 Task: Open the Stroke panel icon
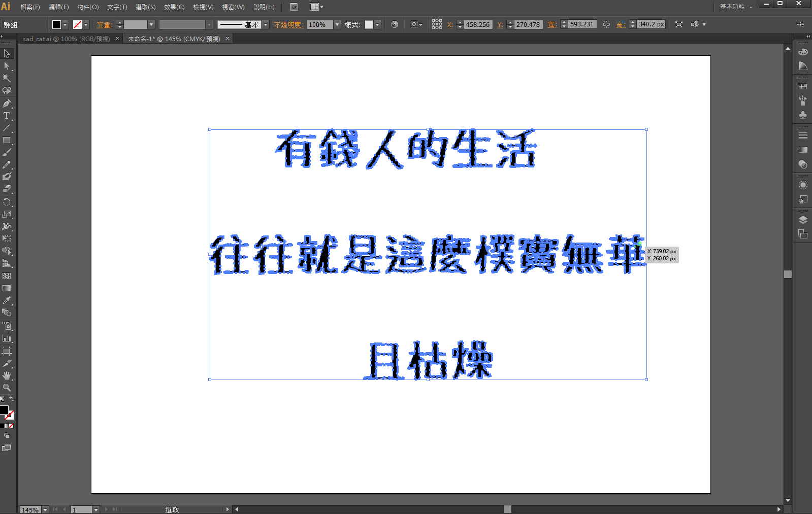coord(803,135)
